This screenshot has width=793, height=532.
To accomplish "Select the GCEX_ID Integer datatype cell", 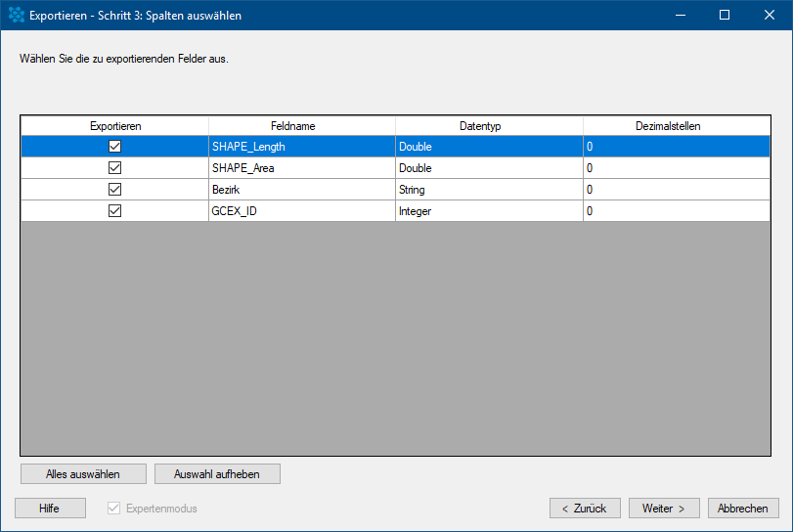I will tap(489, 211).
